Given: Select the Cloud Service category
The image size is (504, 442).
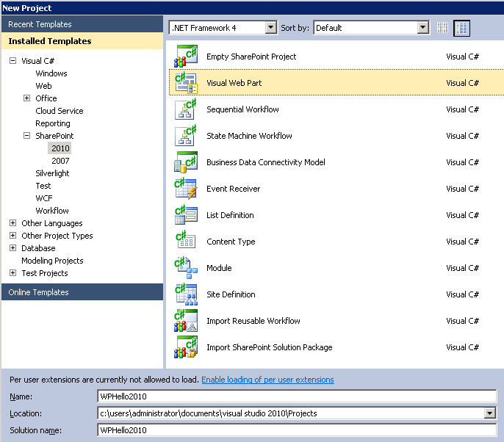Looking at the screenshot, I should click(x=60, y=110).
